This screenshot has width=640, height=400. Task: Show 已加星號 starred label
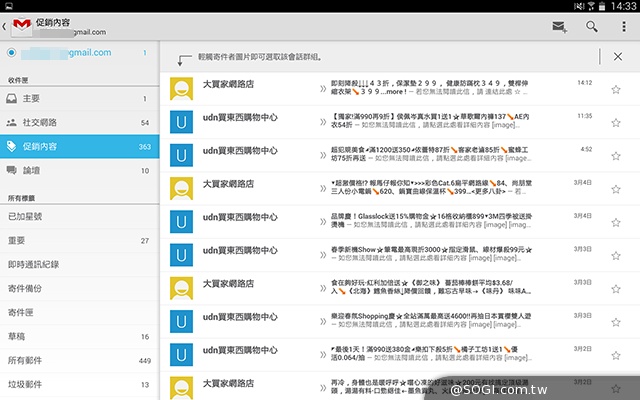pos(80,216)
